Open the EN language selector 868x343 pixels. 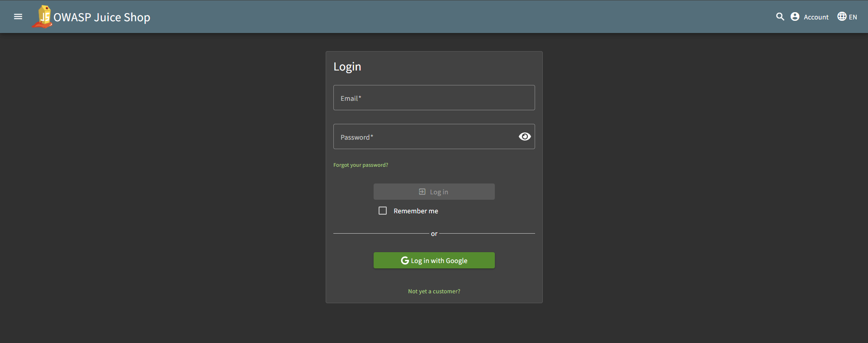(x=847, y=17)
